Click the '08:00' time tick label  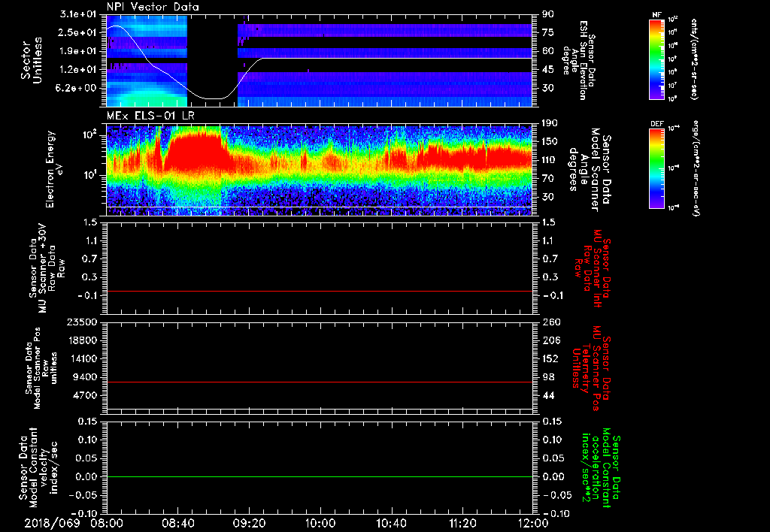pos(107,523)
